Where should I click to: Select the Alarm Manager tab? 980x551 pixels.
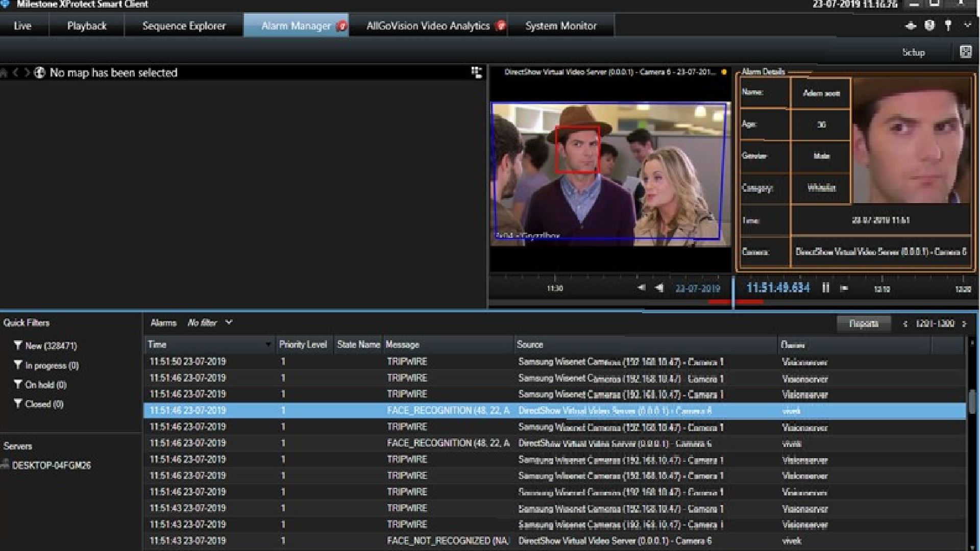(x=297, y=26)
